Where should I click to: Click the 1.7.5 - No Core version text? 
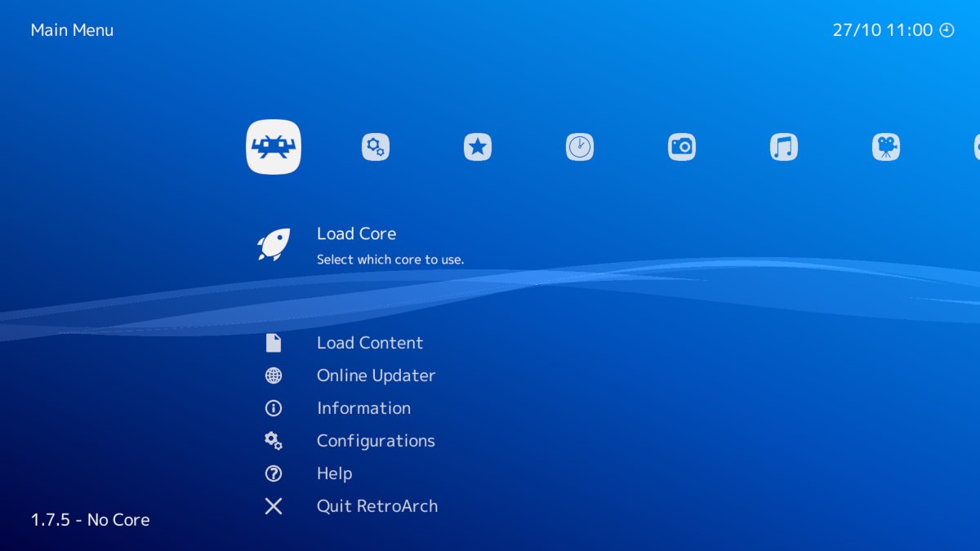coord(90,520)
